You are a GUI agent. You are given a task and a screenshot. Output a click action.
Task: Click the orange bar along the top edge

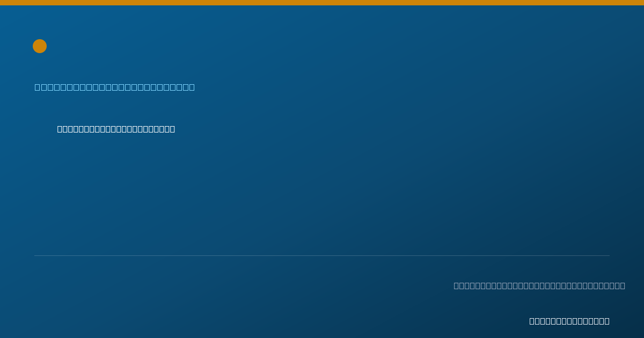tap(322, 3)
